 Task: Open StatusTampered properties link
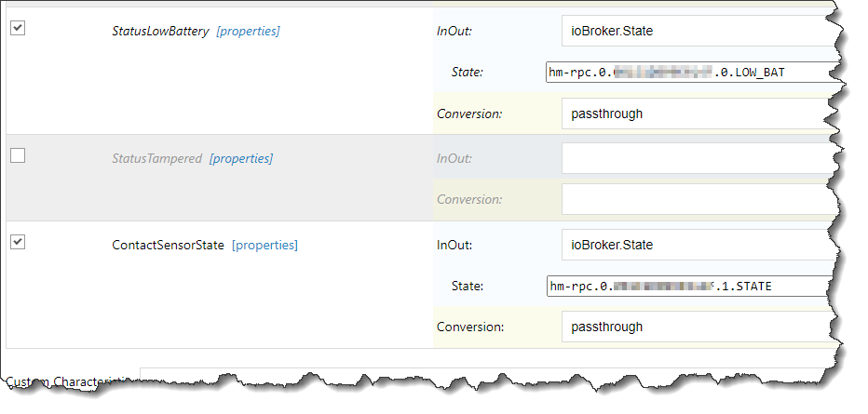pos(241,158)
